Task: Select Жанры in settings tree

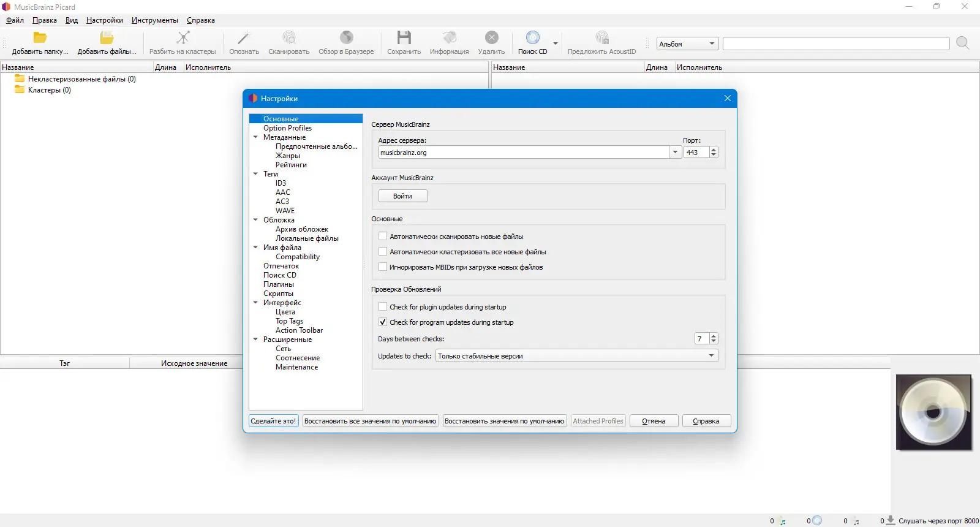Action: click(288, 156)
